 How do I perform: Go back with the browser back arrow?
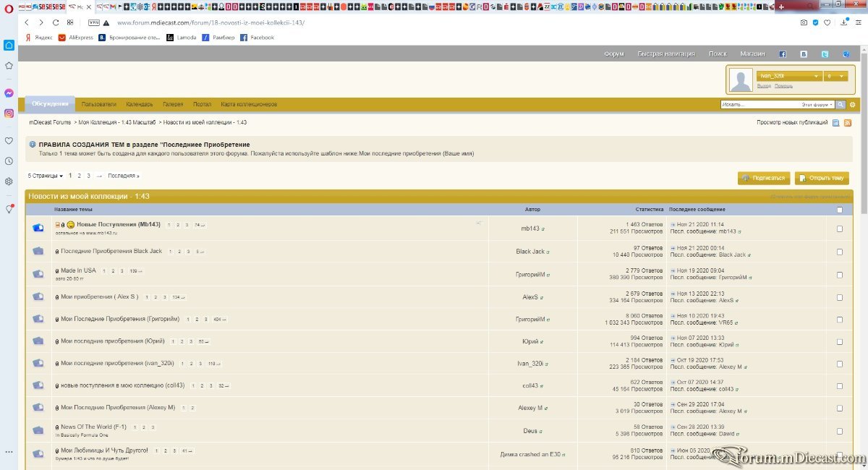click(x=27, y=22)
